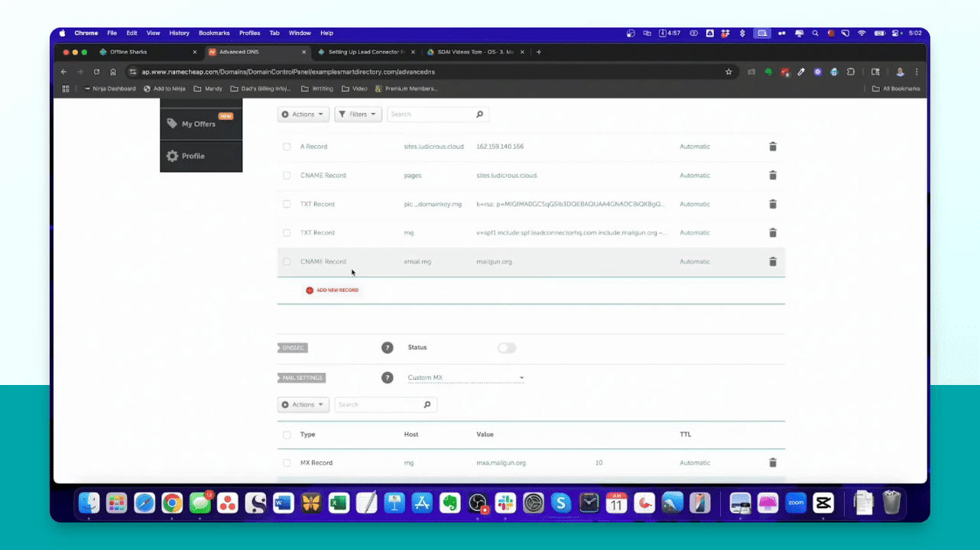Switch to the Setting Up Lead Connector tab
Screen dimensions: 980x550
[365, 52]
